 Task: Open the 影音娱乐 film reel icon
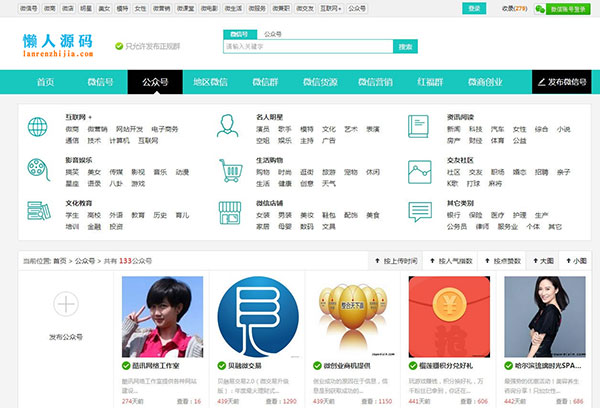(x=39, y=170)
